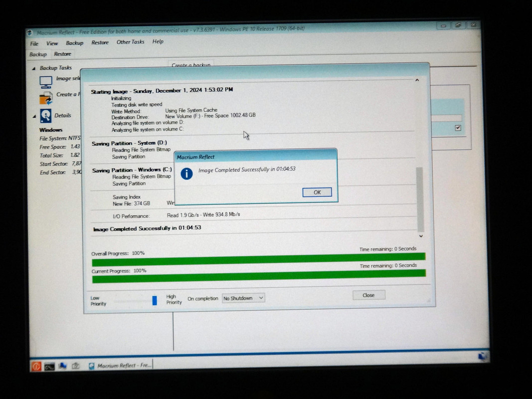
Task: Click the 'New File: 374 GB' log entry
Action: (131, 203)
